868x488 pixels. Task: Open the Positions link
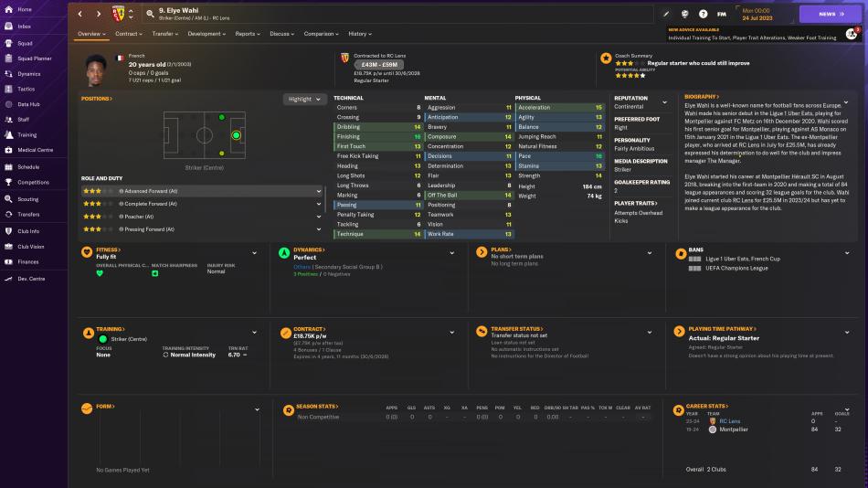(97, 99)
